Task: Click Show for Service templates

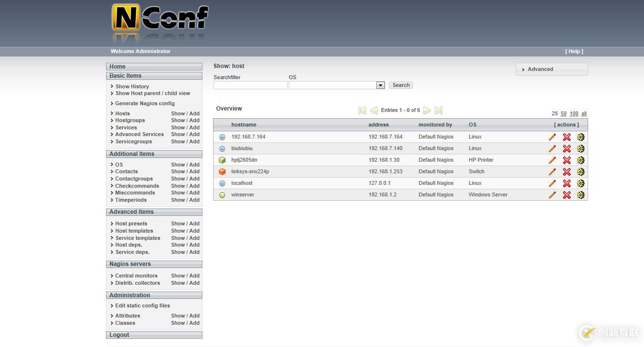Action: [178, 238]
